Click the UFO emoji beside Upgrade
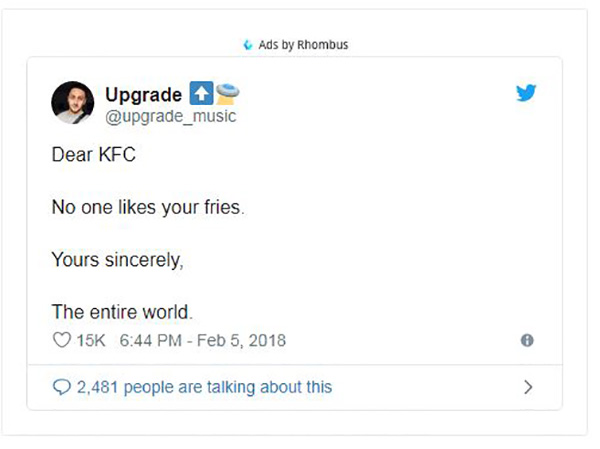Screen dimensions: 600x449 [x=227, y=93]
